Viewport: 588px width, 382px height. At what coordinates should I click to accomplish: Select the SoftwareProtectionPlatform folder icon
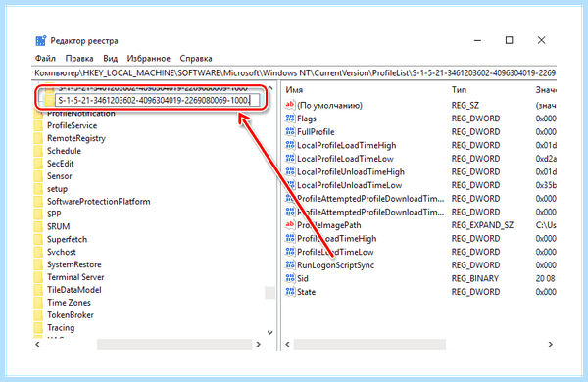[38, 202]
